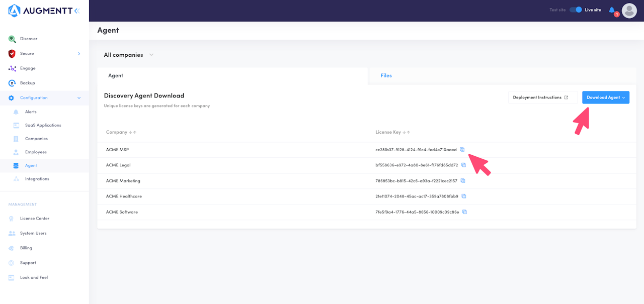This screenshot has width=644, height=304.
Task: Collapse sidebar using the double chevron icon
Action: pos(76,11)
